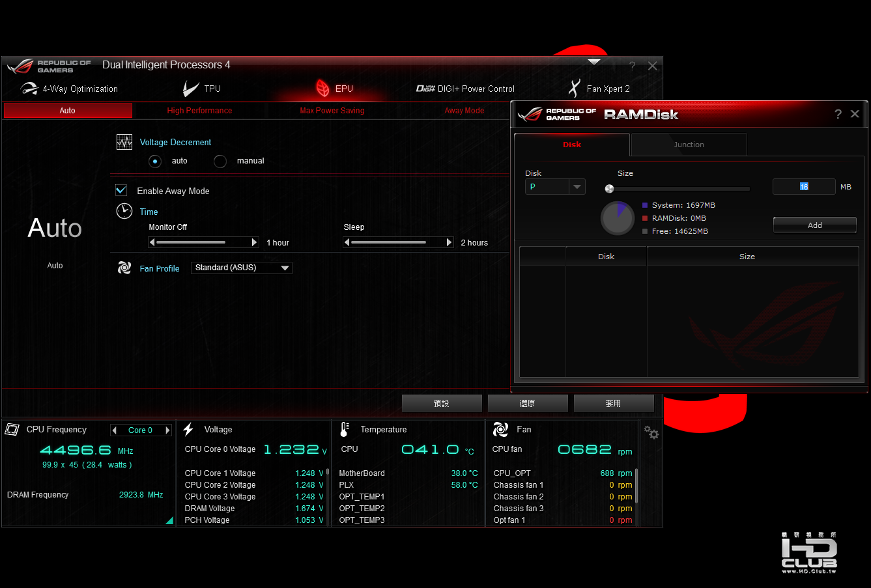Click CPU_OPT fan row

[563, 473]
